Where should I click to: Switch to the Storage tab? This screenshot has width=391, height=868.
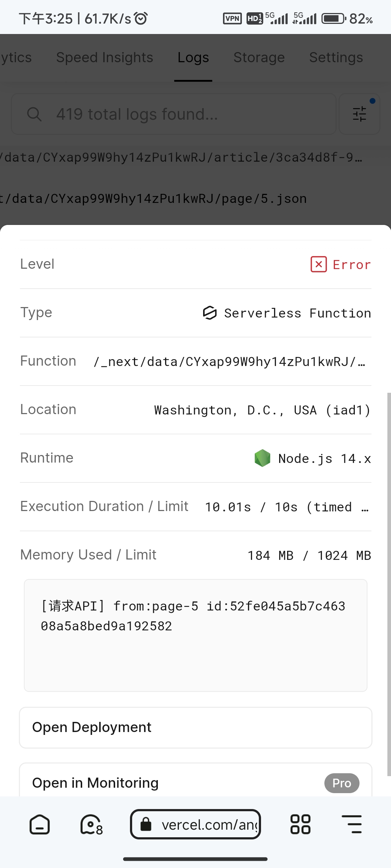(x=259, y=57)
